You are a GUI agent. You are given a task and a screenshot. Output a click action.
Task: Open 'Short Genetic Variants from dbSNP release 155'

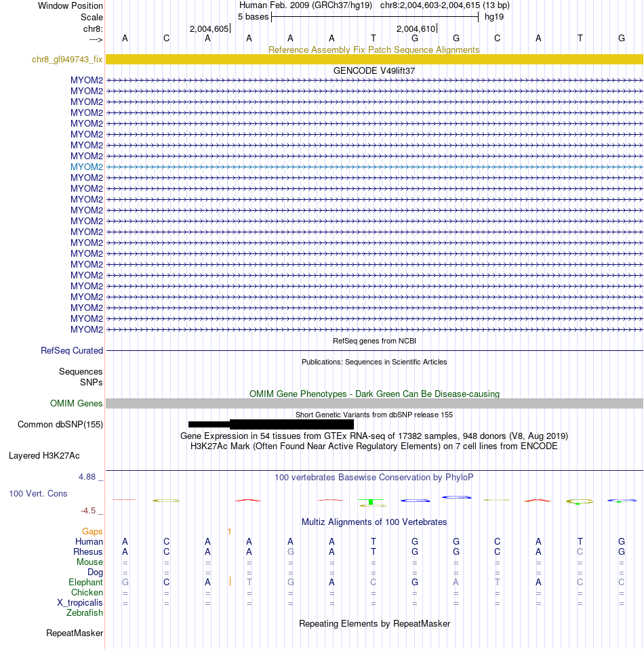[x=374, y=415]
